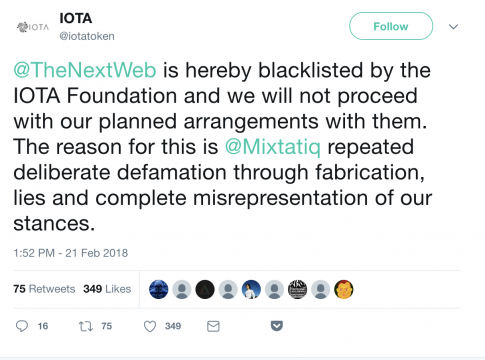Open the IOTA display name
The image size is (485, 360).
(76, 18)
